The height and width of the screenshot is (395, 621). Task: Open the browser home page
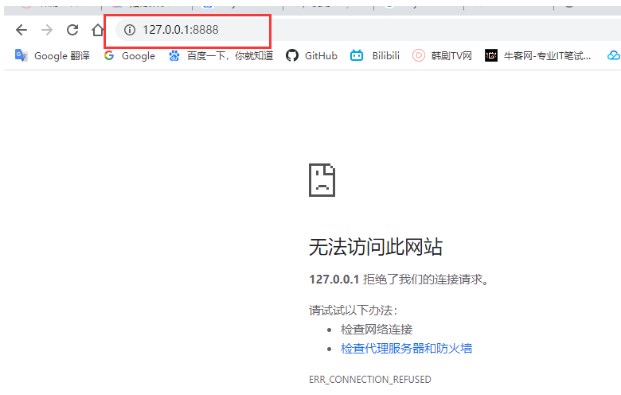97,30
